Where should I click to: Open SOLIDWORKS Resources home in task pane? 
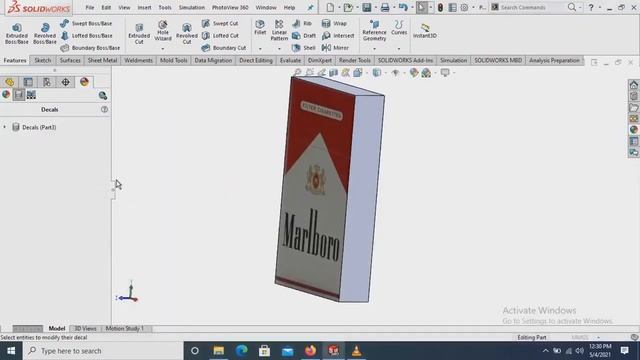[x=633, y=84]
